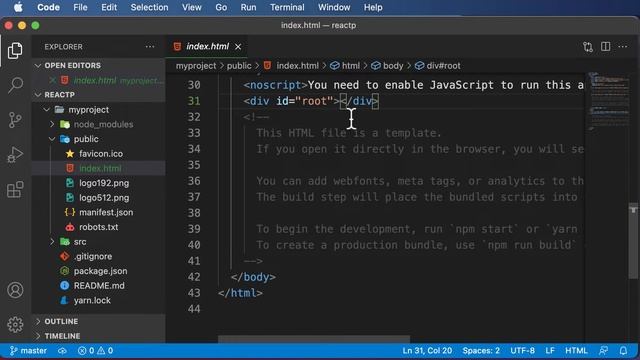Image resolution: width=640 pixels, height=360 pixels.
Task: Open the Extensions view
Action: click(15, 190)
